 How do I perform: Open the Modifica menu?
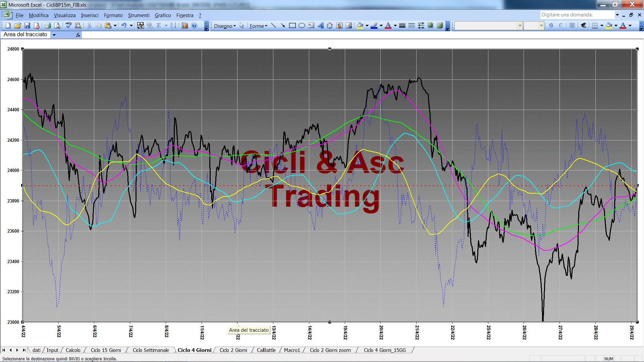[x=39, y=15]
